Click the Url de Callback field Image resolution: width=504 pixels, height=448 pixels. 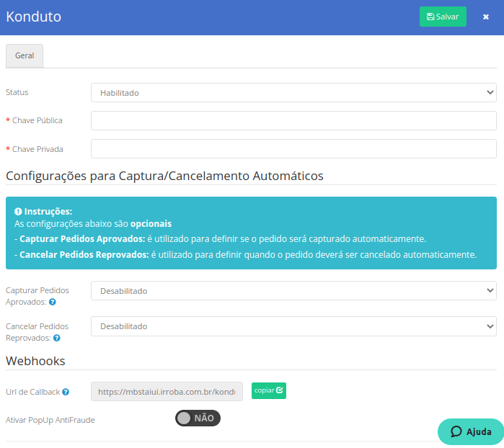tap(167, 392)
